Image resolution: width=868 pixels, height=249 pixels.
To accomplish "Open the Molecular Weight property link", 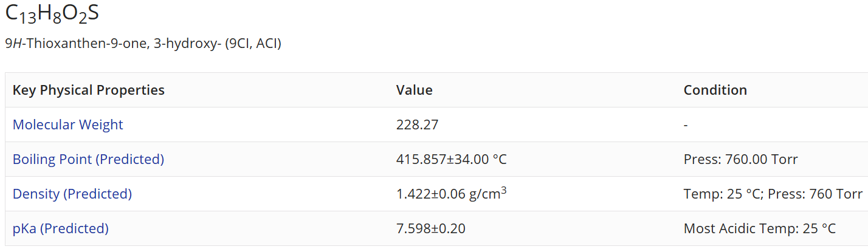I will (67, 124).
